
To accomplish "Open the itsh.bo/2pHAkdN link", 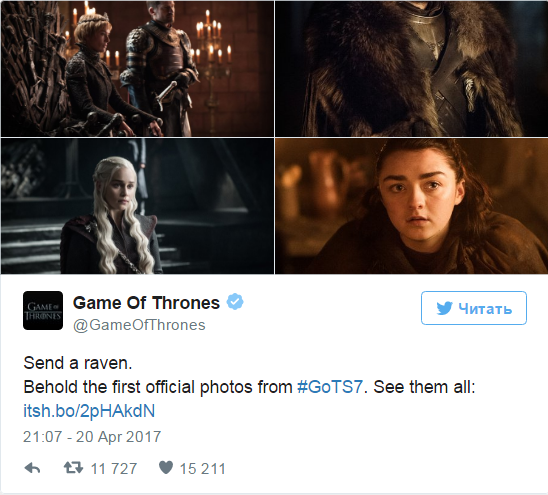I will (89, 411).
